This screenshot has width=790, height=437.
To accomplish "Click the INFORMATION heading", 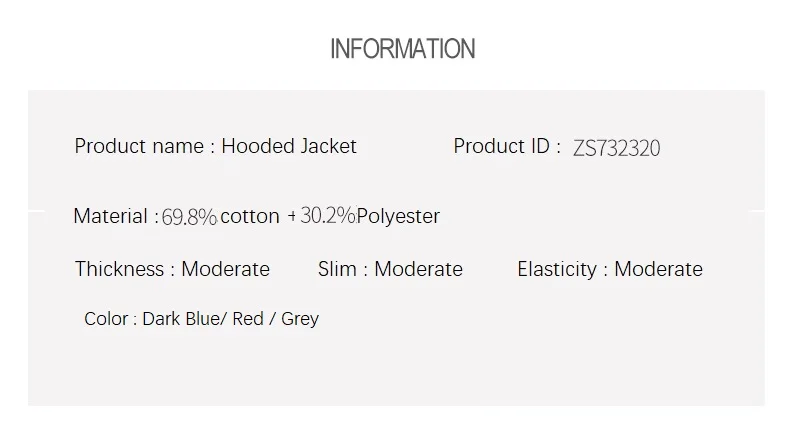I will coord(403,49).
